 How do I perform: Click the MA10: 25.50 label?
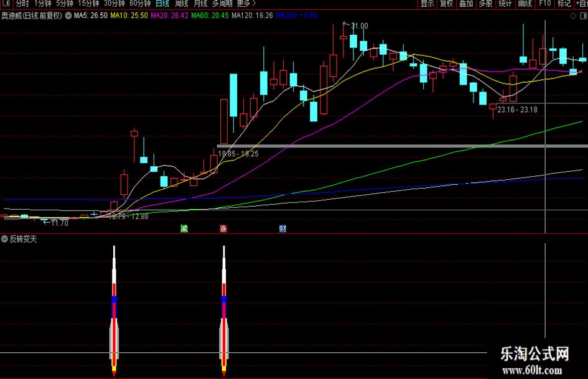click(x=129, y=16)
